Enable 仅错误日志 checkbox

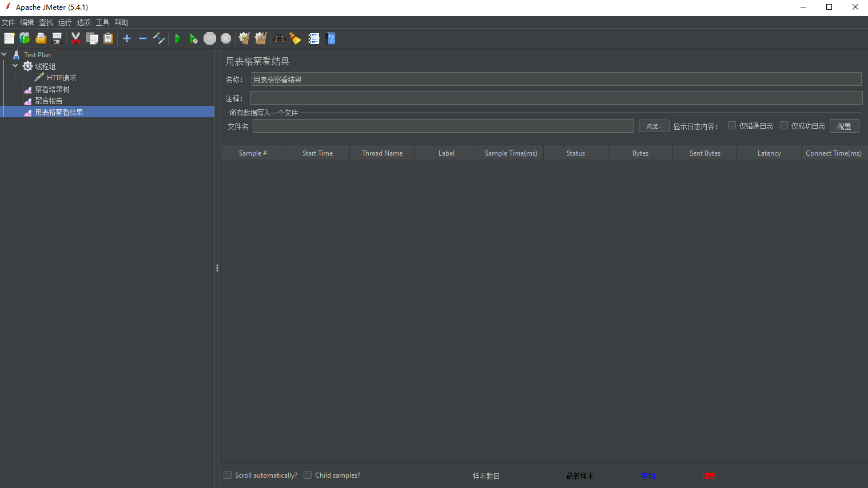pyautogui.click(x=732, y=125)
